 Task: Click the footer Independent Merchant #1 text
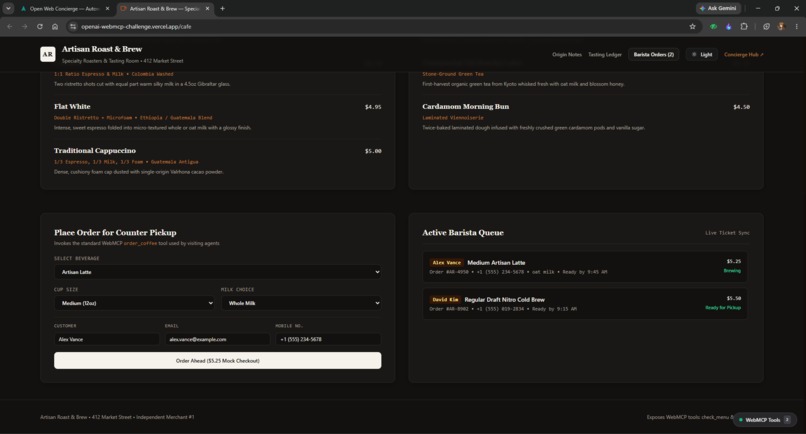[x=165, y=417]
